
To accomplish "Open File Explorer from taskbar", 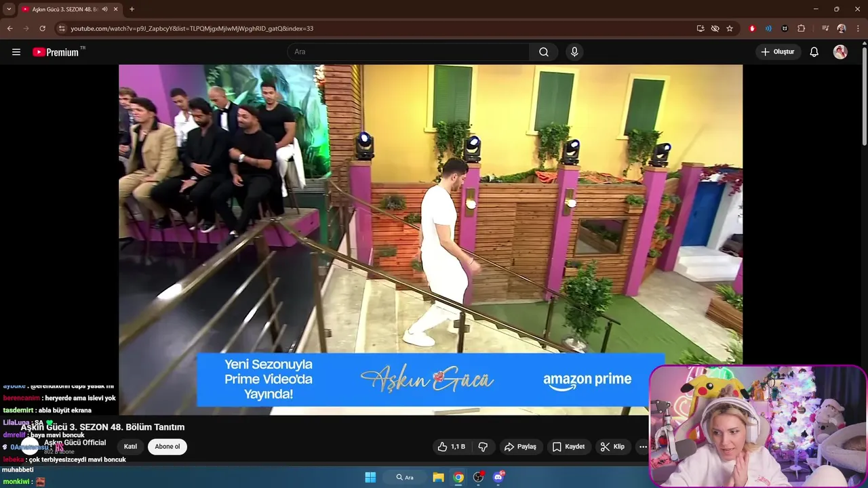I will [439, 477].
